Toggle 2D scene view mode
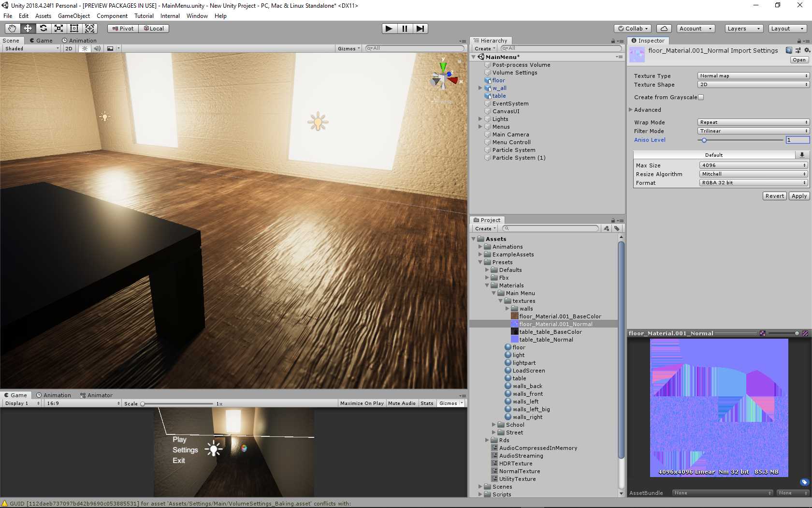812x508 pixels. point(69,48)
